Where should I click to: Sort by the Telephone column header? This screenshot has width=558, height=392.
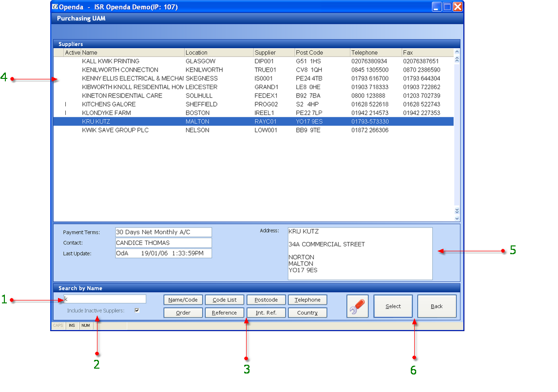point(376,53)
